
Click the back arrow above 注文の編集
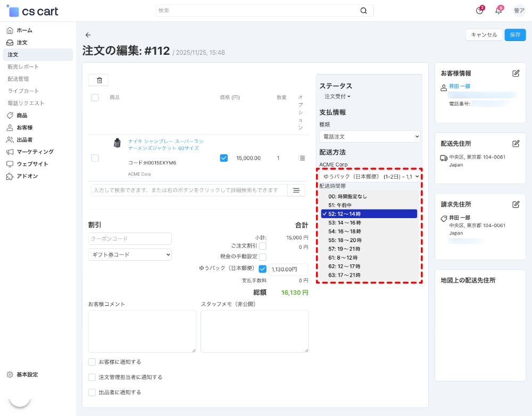(88, 35)
